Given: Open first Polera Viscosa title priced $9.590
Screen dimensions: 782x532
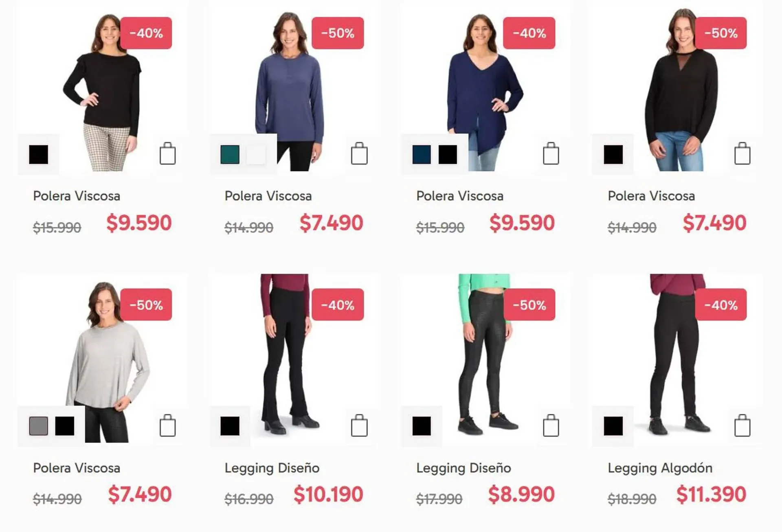Looking at the screenshot, I should click(x=77, y=196).
